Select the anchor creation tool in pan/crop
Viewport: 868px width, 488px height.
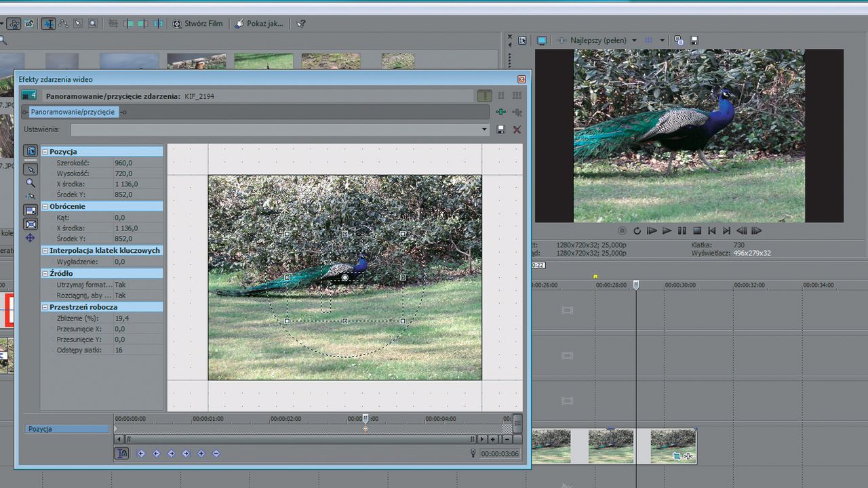click(31, 196)
